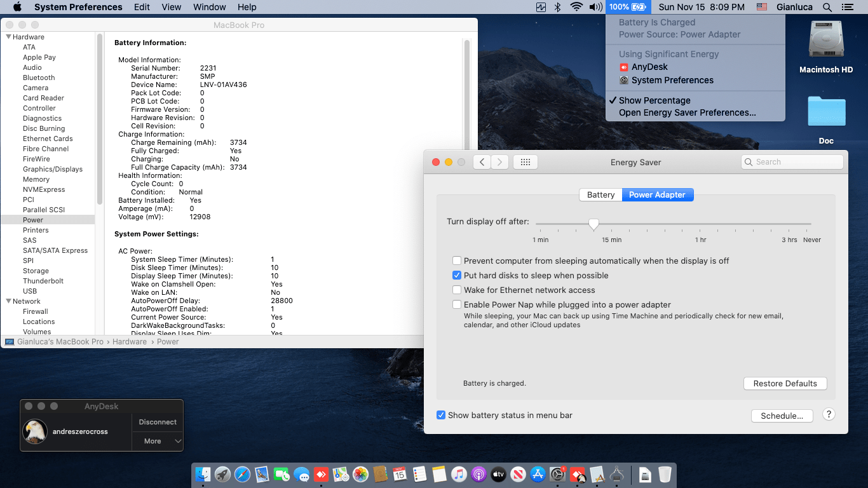Select Open Energy Saver Preferences menu entry
868x488 pixels.
pos(688,112)
